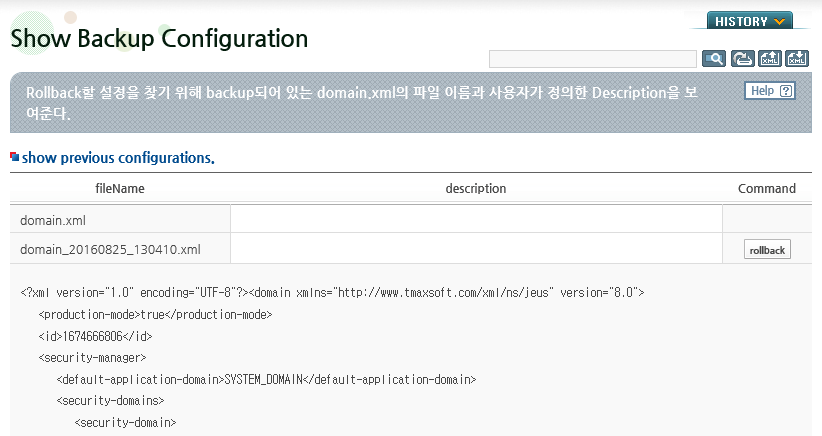The image size is (822, 436).
Task: Click the magnifier search icon
Action: [714, 59]
